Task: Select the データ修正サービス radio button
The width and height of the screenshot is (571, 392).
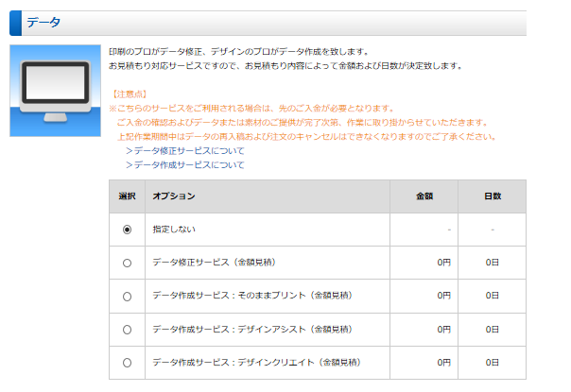Action: pos(127,263)
